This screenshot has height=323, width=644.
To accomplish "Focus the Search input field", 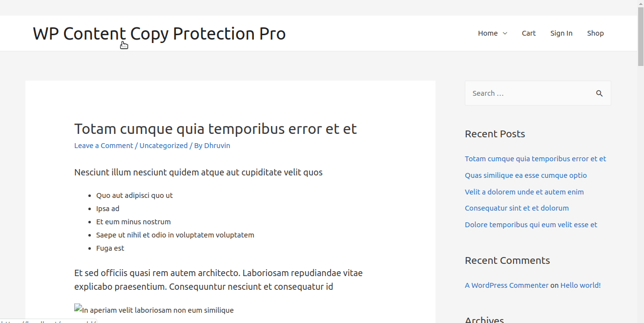I will 530,93.
